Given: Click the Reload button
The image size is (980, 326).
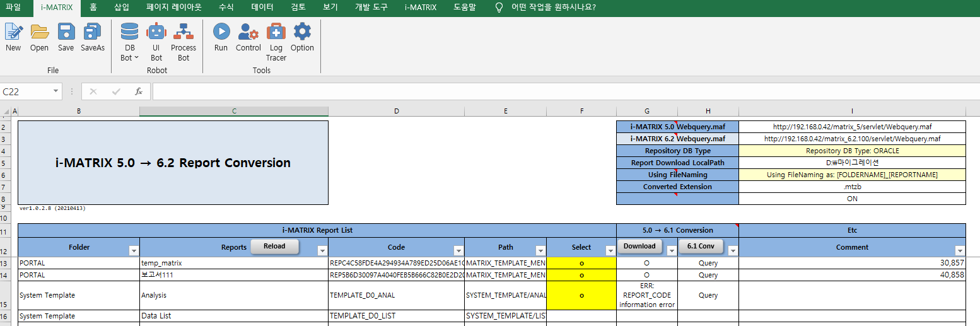Looking at the screenshot, I should [274, 247].
